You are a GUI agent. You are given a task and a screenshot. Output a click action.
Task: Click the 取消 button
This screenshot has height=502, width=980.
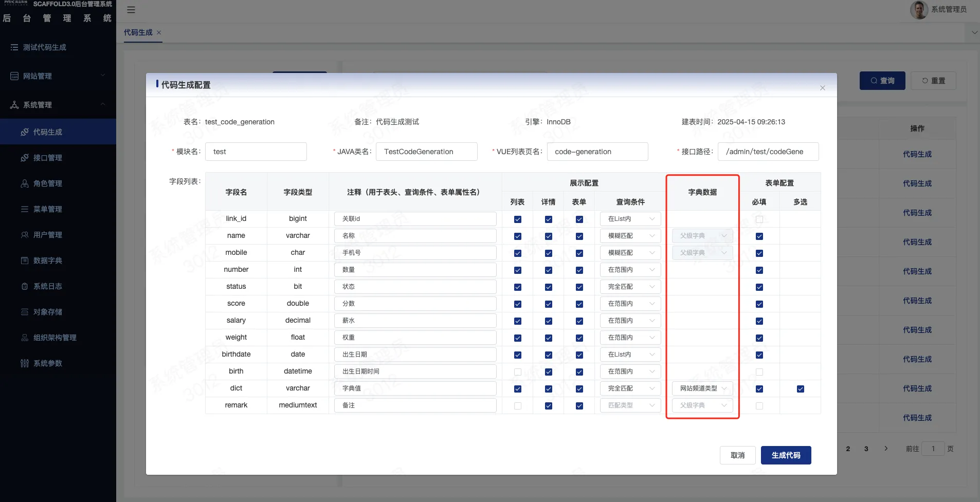737,455
